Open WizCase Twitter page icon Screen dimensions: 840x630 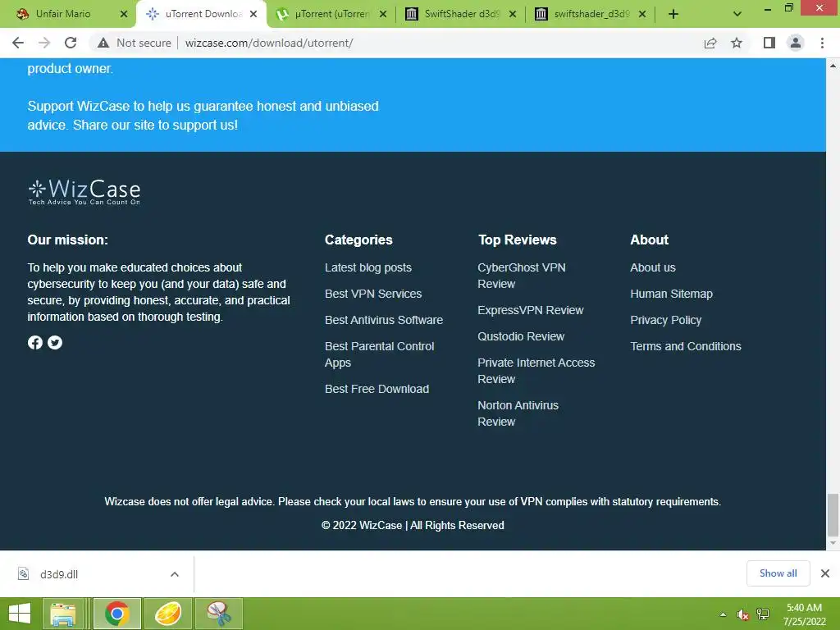[x=55, y=342]
